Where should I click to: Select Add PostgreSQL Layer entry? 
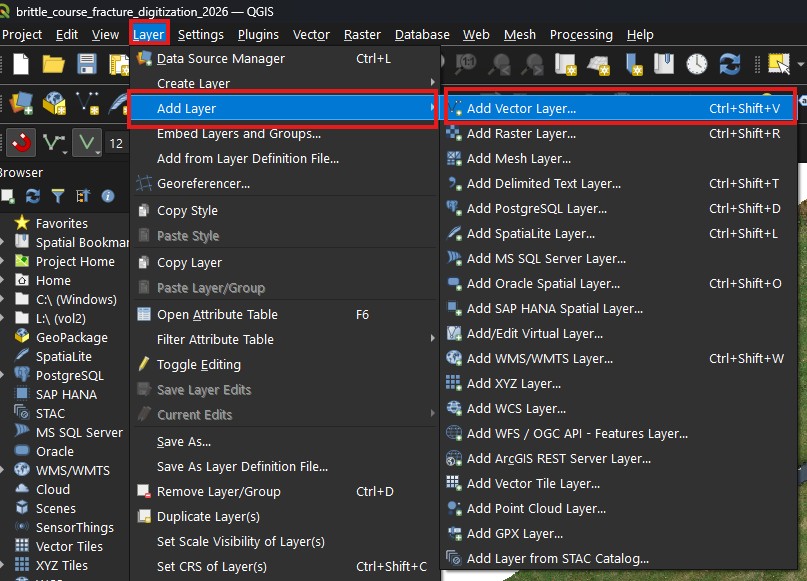pyautogui.click(x=621, y=208)
